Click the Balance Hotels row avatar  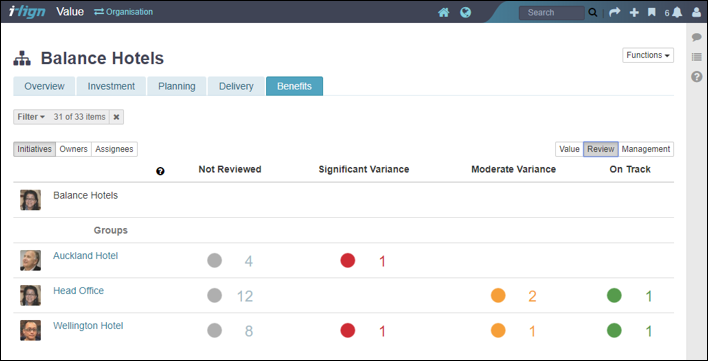tap(31, 200)
